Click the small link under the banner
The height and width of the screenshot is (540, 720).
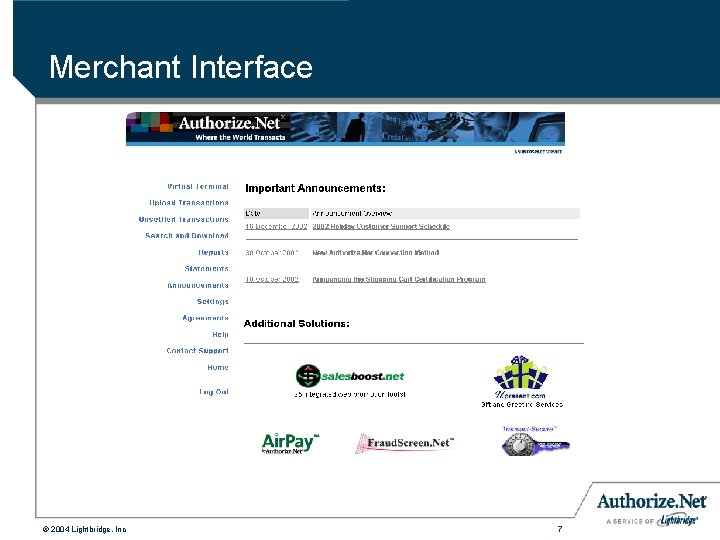[538, 151]
